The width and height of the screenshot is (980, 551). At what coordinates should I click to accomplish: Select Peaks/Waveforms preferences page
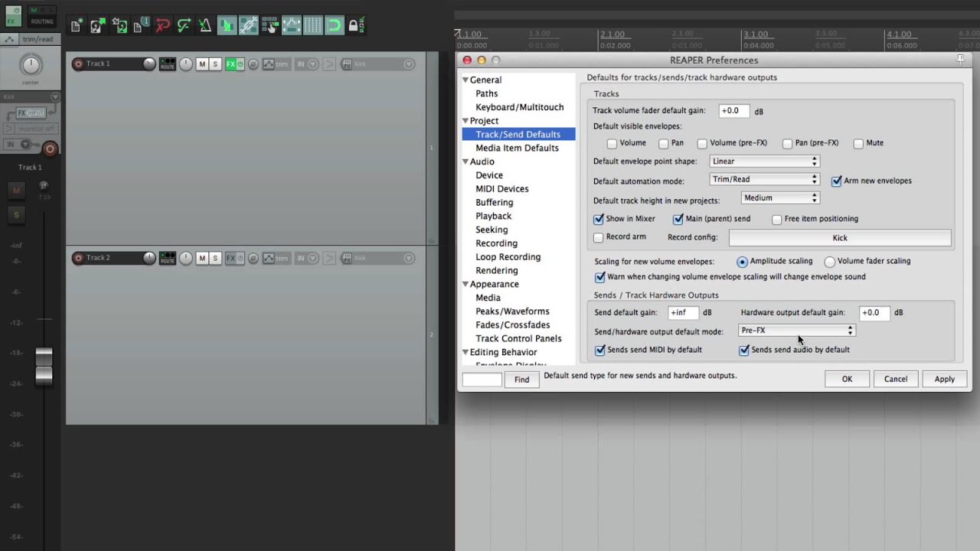[x=512, y=311]
